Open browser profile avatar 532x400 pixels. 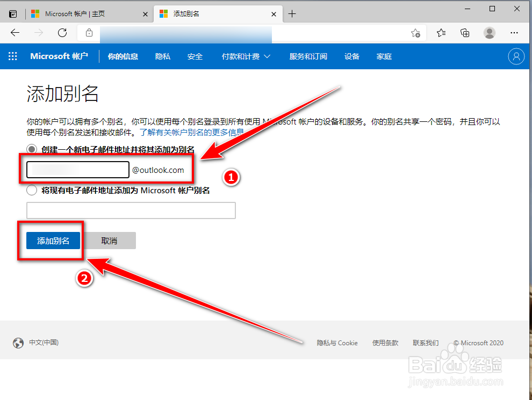coord(489,33)
